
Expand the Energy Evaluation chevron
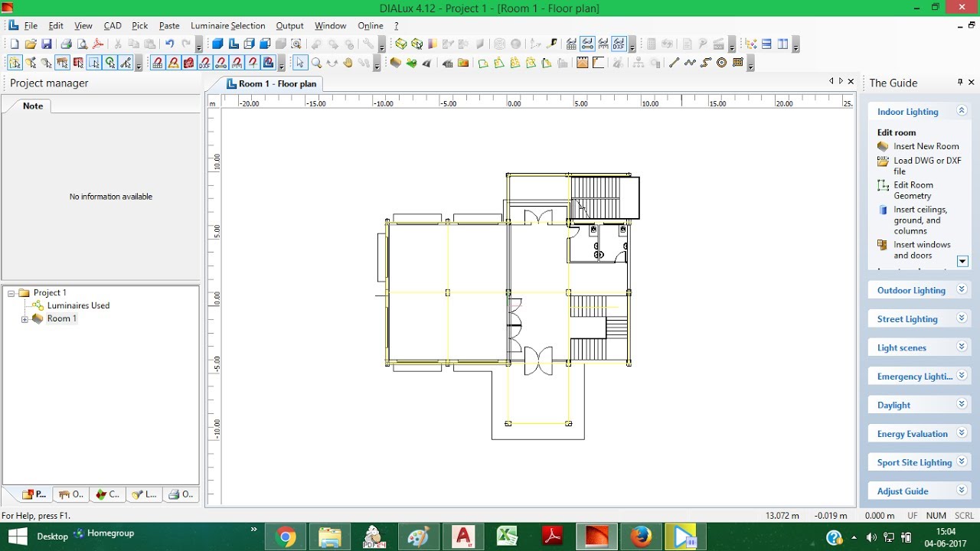962,433
